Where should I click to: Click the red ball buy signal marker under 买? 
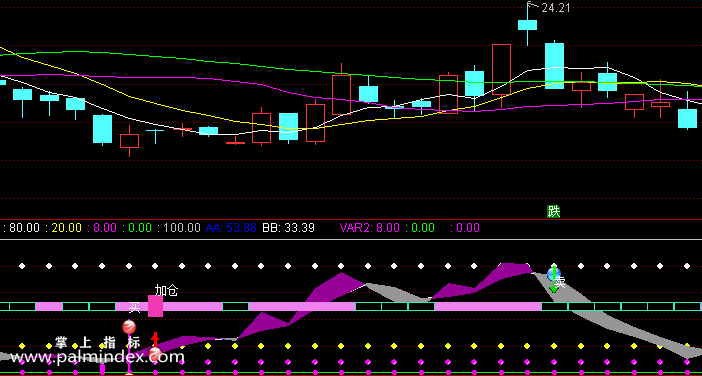click(x=129, y=326)
